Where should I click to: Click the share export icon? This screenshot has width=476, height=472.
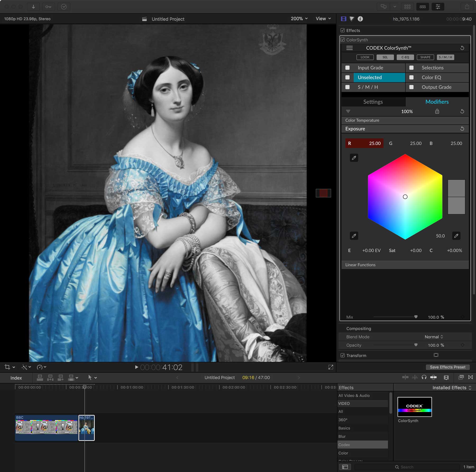coord(467,7)
